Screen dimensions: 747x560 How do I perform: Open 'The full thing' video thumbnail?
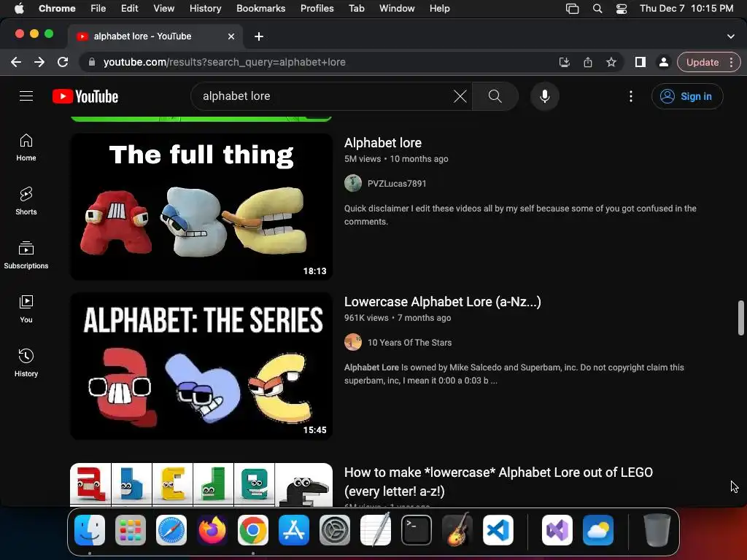[x=201, y=206]
